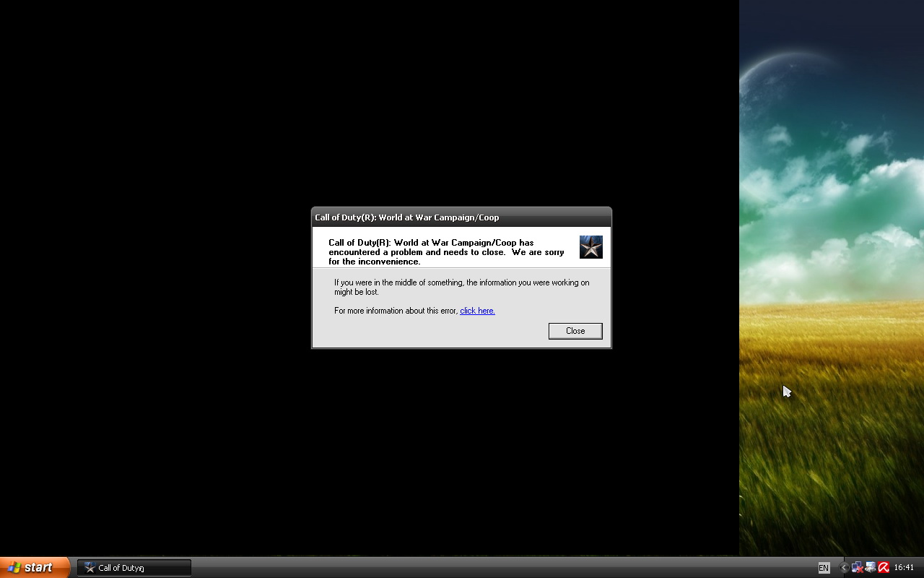Click the hardware device tray icon

[871, 568]
